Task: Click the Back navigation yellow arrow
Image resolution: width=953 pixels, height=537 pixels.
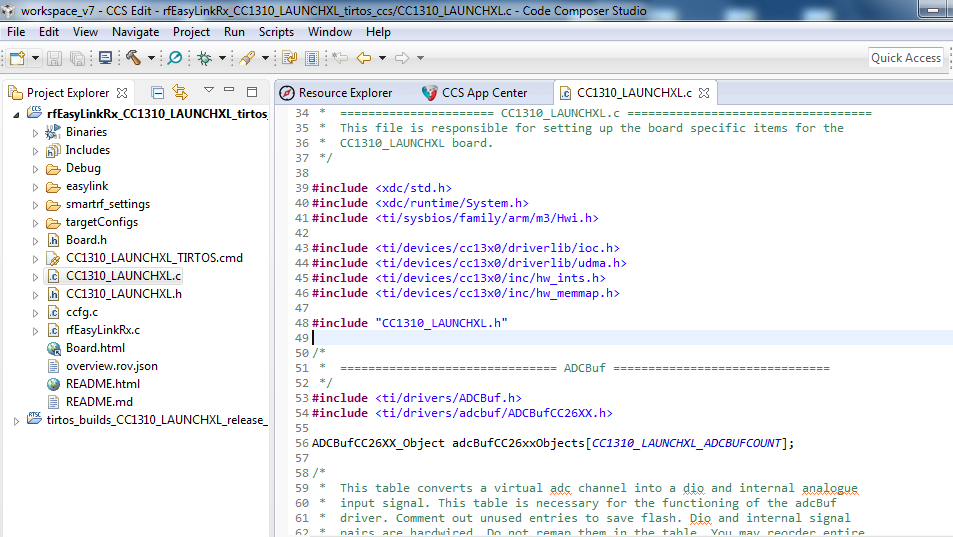Action: pyautogui.click(x=364, y=58)
